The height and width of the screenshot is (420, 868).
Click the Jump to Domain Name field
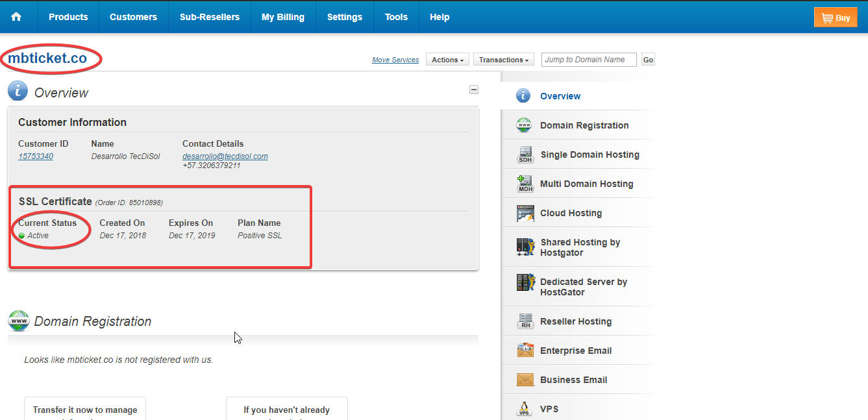(x=589, y=60)
